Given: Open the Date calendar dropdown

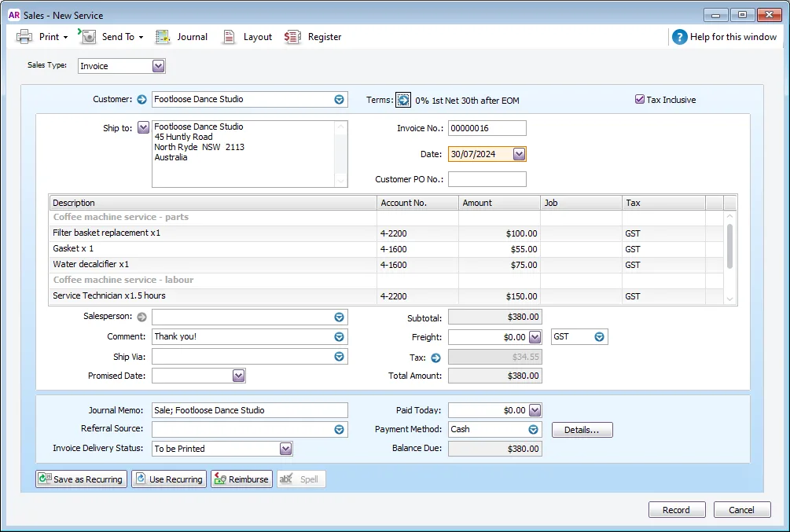Looking at the screenshot, I should pyautogui.click(x=519, y=154).
